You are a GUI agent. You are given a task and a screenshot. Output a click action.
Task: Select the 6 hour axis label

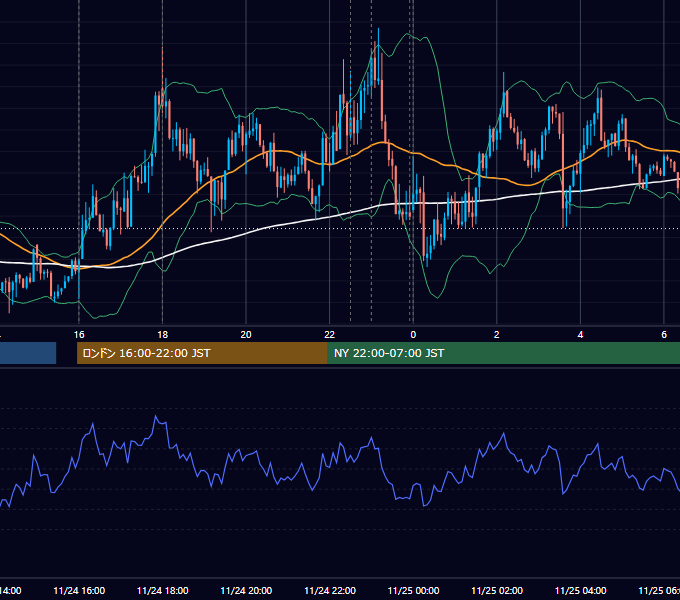664,335
